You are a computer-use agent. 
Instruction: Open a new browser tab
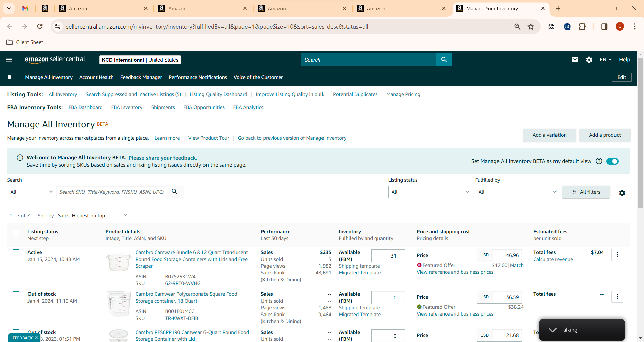pos(558,8)
